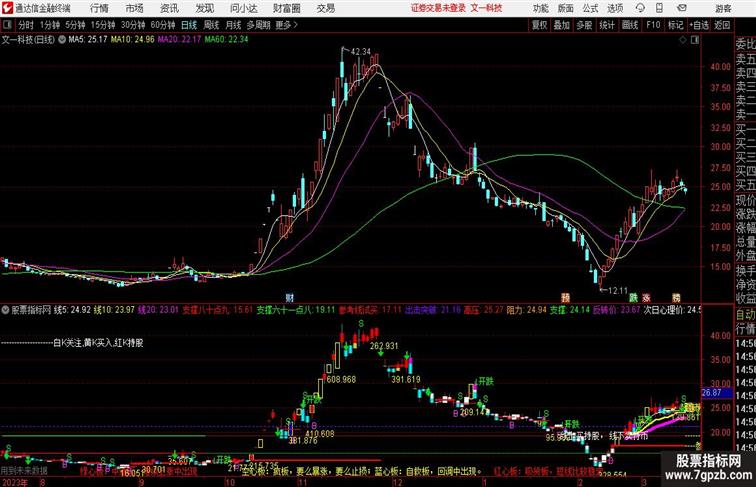This screenshot has width=756, height=487.
Task: Switch to 30分钟 period tab
Action: tap(133, 25)
